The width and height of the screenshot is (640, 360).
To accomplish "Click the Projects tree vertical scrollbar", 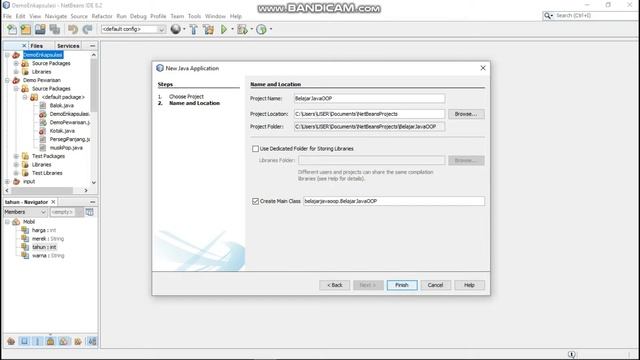I will point(94,85).
